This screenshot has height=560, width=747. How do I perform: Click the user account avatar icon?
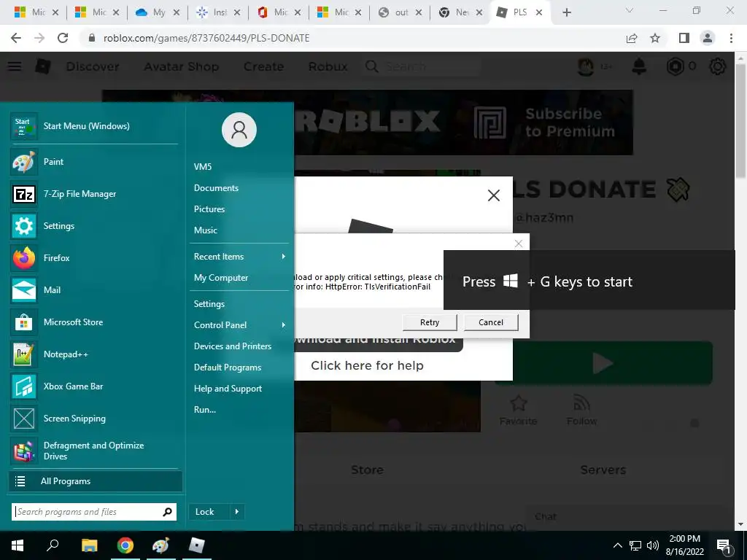pyautogui.click(x=239, y=130)
